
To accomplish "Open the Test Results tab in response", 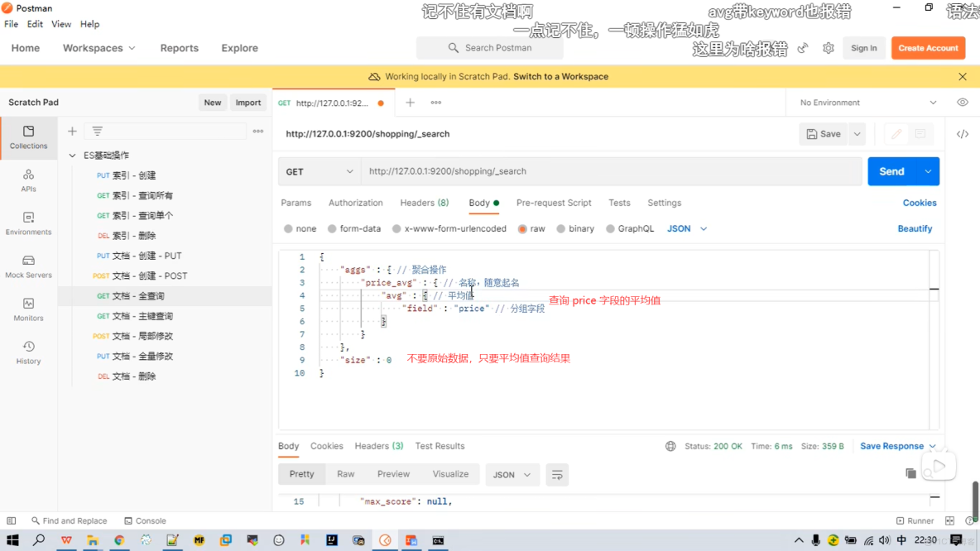I will tap(440, 446).
